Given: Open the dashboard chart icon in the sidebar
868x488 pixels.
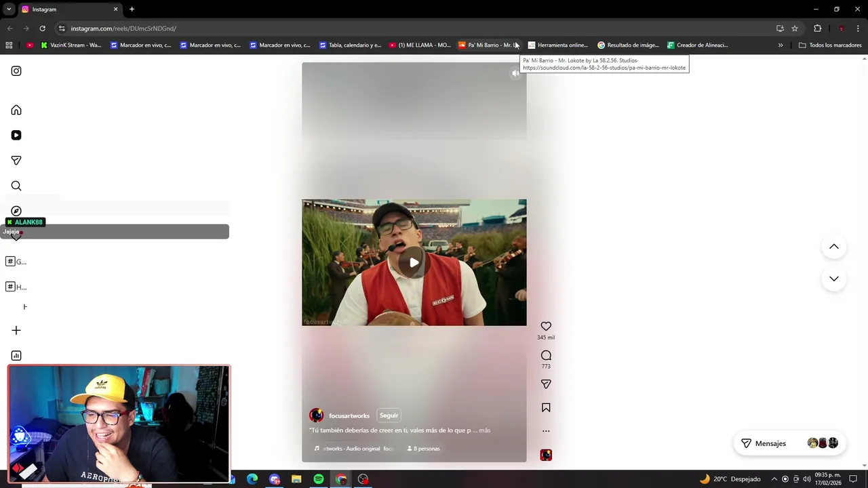Looking at the screenshot, I should [x=16, y=355].
